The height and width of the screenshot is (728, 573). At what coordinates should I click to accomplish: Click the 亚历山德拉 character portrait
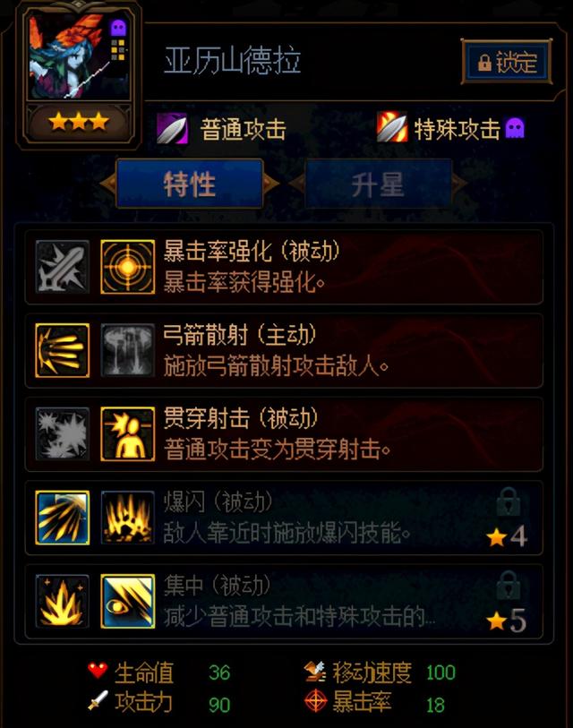point(79,56)
